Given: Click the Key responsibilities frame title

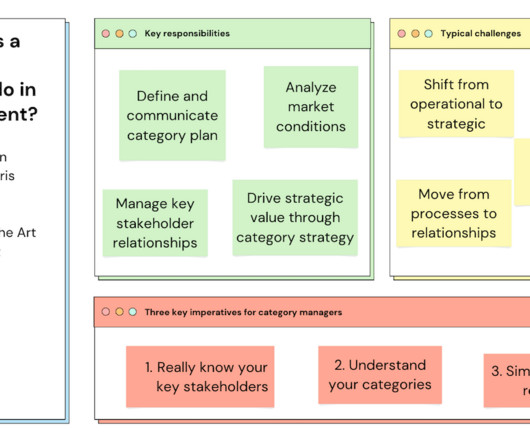Looking at the screenshot, I should [187, 33].
